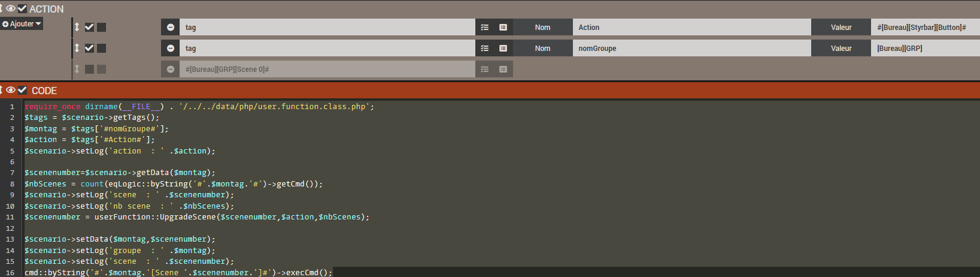The height and width of the screenshot is (277, 980).
Task: Click the disabled Scene 0 command field
Action: click(326, 70)
